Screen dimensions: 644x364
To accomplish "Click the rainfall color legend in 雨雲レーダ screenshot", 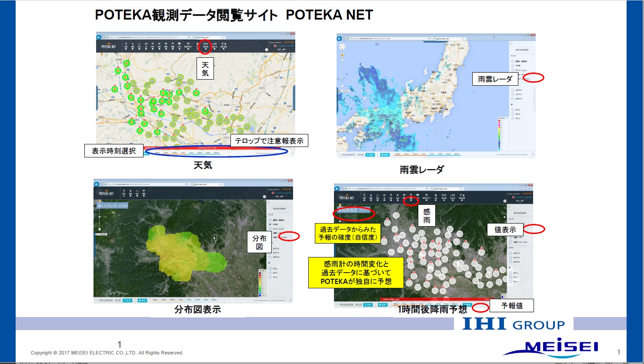I will point(504,134).
